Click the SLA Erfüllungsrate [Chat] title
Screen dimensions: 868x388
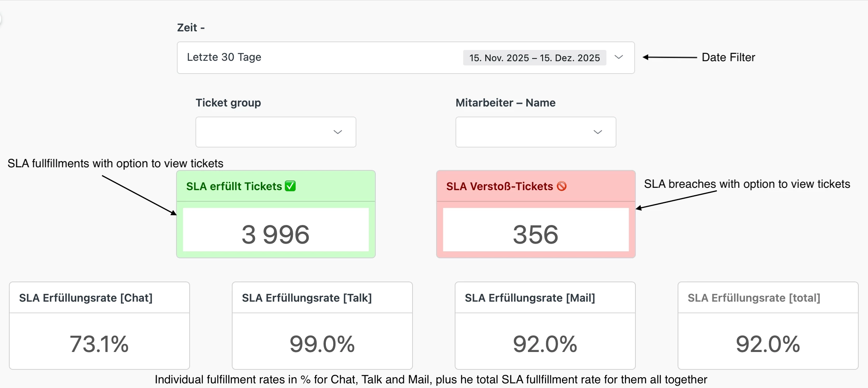(86, 298)
